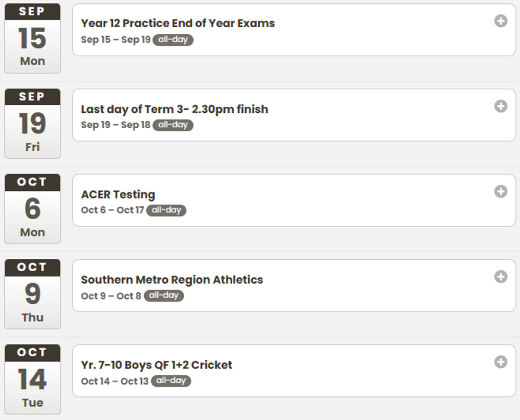Open Southern Metro Region Athletics event link

[172, 280]
